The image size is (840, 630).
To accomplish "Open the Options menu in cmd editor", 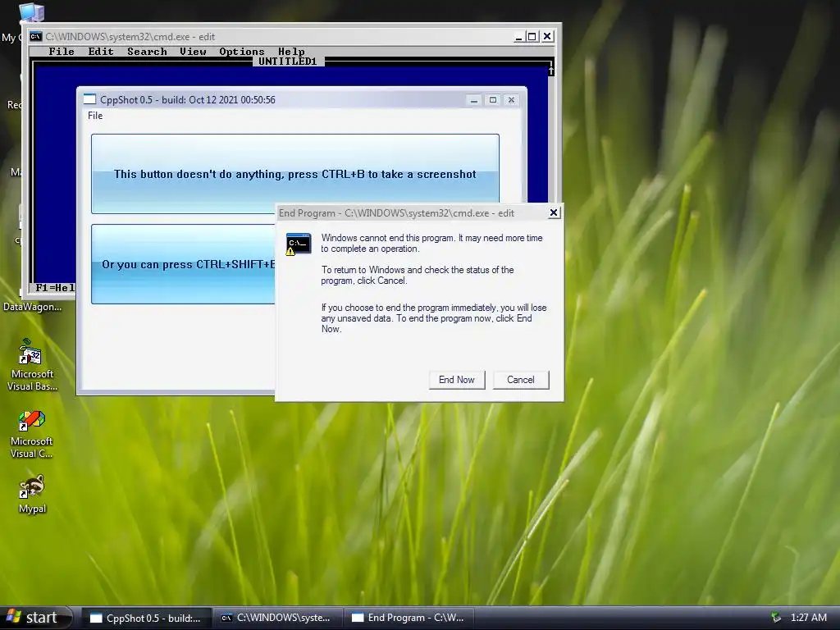I will click(x=242, y=52).
